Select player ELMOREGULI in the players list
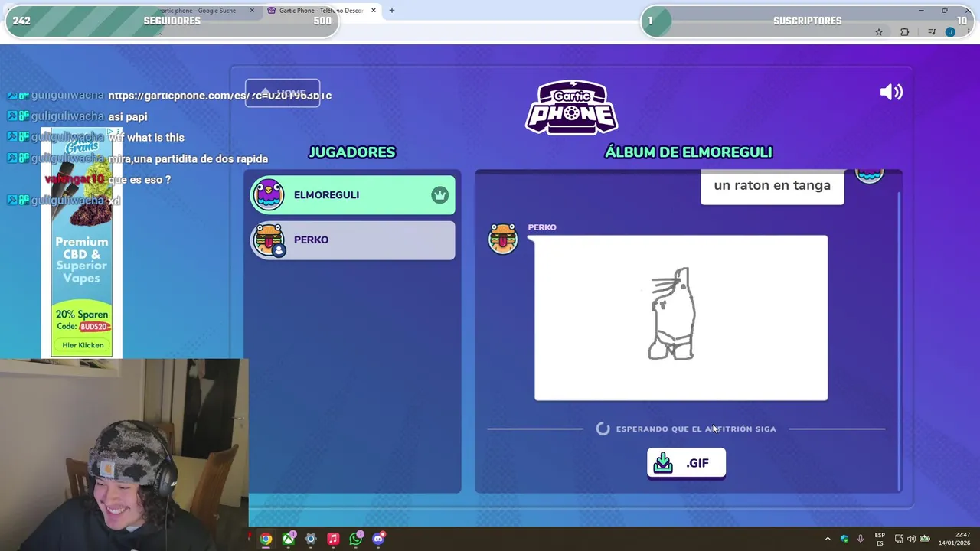This screenshot has height=551, width=980. pyautogui.click(x=353, y=195)
